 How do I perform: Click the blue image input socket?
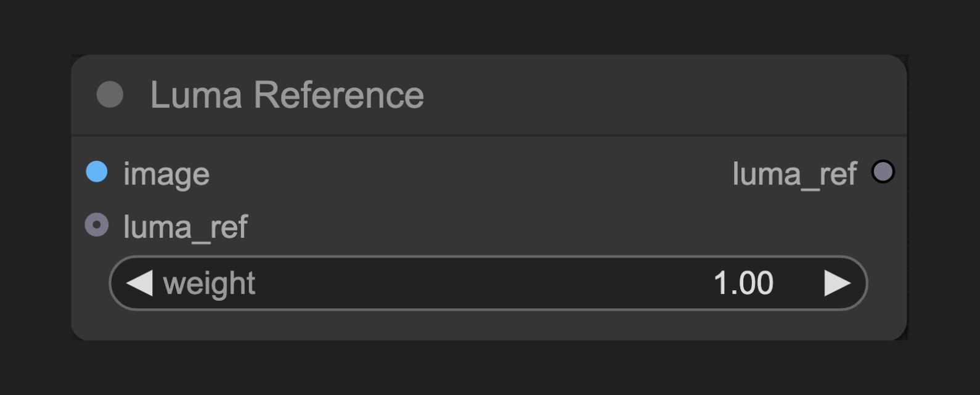click(97, 172)
